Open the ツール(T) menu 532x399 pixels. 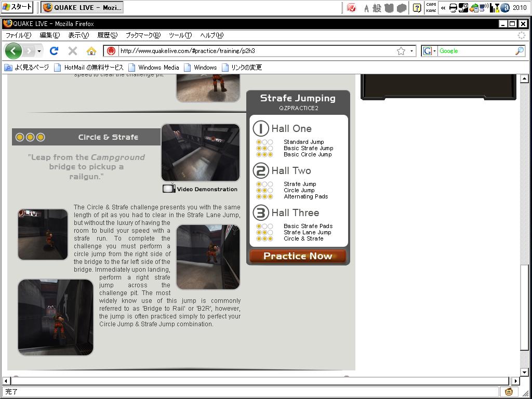tap(180, 35)
